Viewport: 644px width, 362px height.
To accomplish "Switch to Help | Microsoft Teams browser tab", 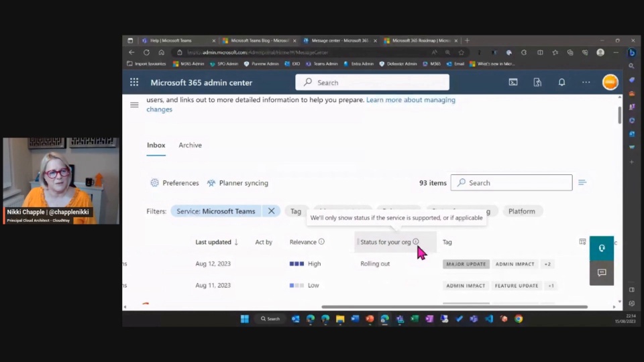I will (177, 40).
